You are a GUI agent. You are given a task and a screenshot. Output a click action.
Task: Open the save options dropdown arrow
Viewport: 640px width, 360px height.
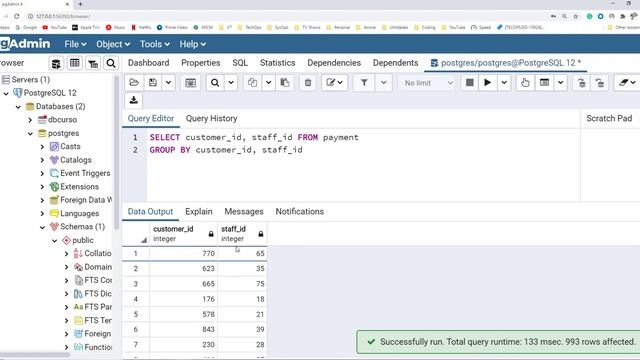pos(168,83)
